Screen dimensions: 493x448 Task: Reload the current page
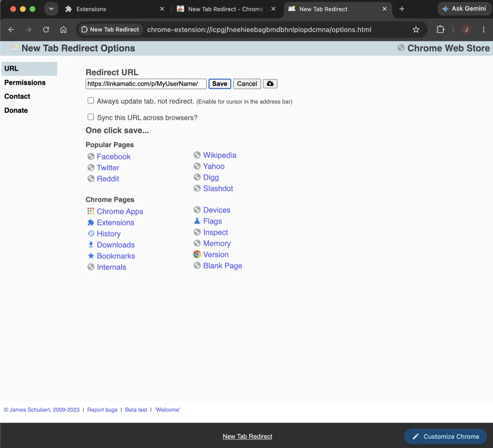(x=46, y=30)
